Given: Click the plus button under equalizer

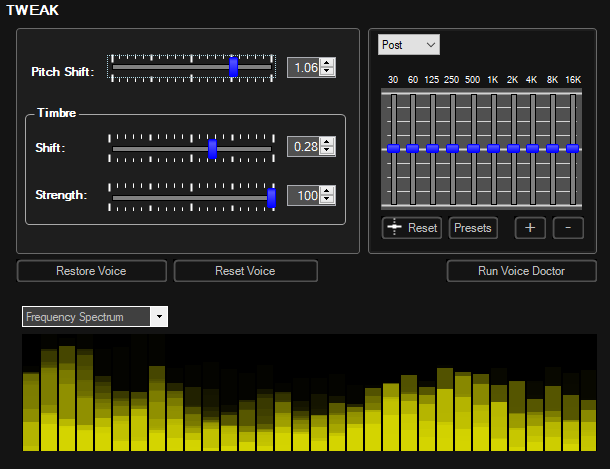Looking at the screenshot, I should (530, 228).
